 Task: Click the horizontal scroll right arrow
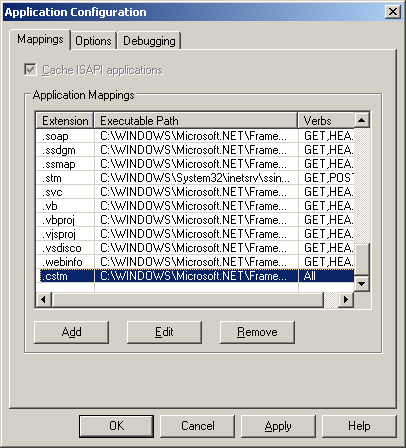pyautogui.click(x=346, y=299)
